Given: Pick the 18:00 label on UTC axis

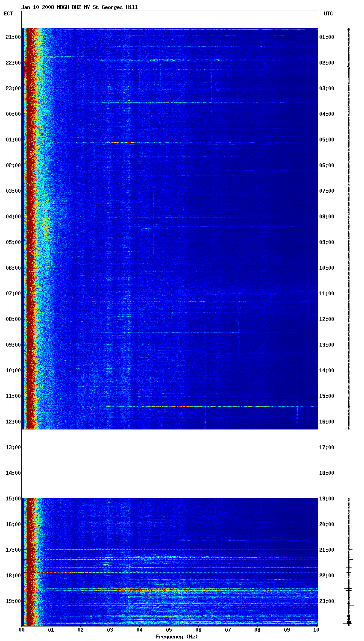Looking at the screenshot, I should pos(327,473).
